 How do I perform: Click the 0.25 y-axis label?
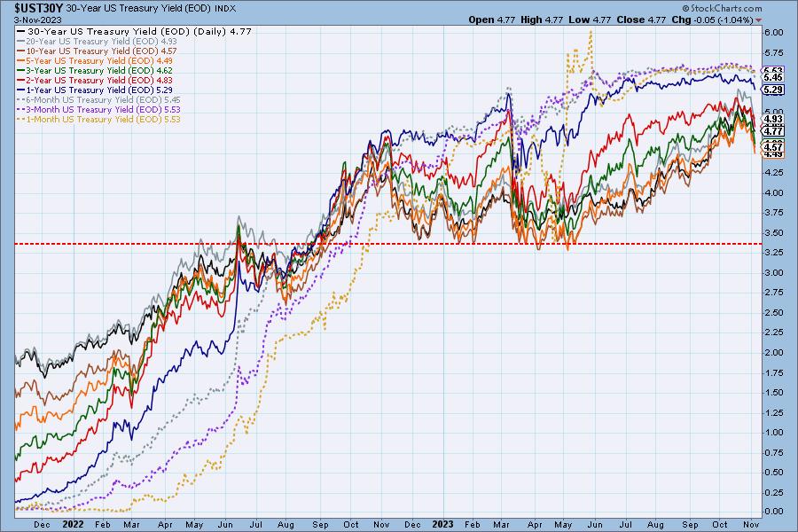pos(773,492)
